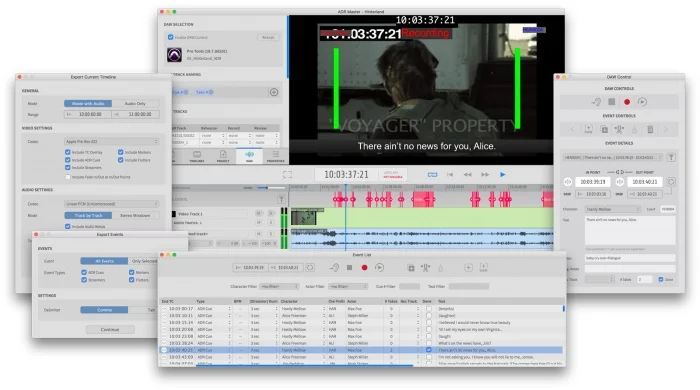This screenshot has height=390, width=700.
Task: Click the stop square in Event List toolbar
Action: pyautogui.click(x=350, y=267)
